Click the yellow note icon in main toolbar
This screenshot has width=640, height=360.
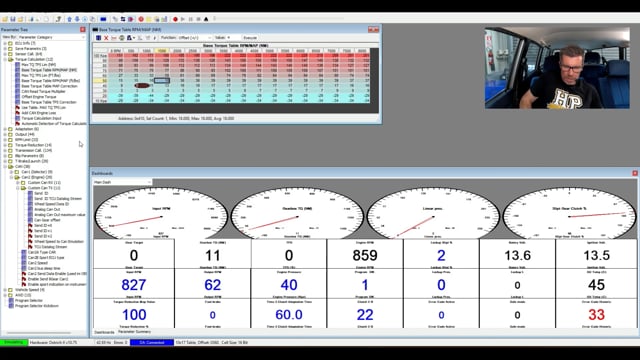coord(149,19)
